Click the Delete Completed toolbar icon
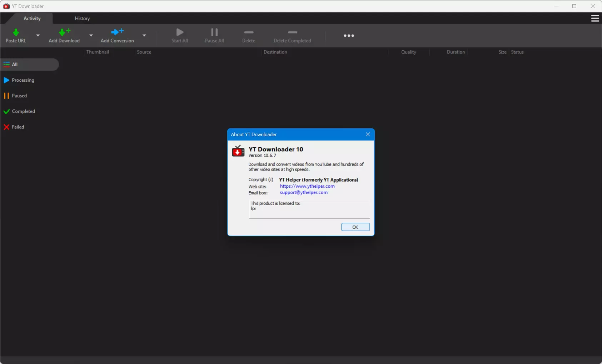The width and height of the screenshot is (602, 364). pos(292,32)
